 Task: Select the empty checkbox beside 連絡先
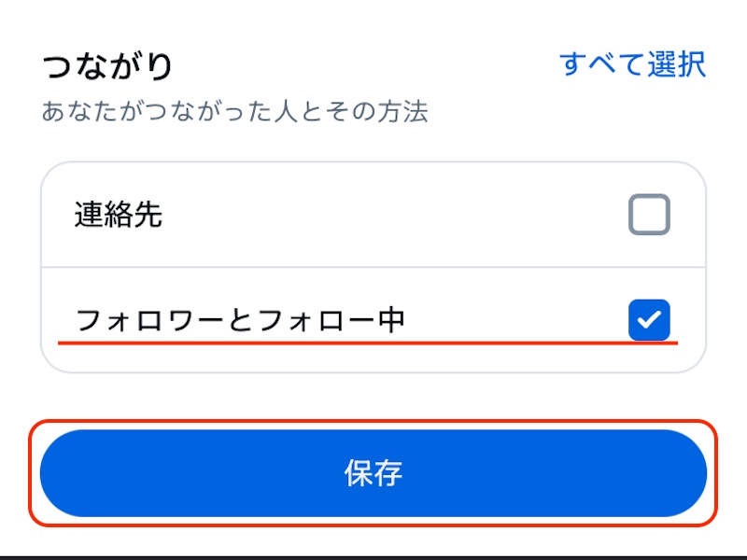(649, 214)
